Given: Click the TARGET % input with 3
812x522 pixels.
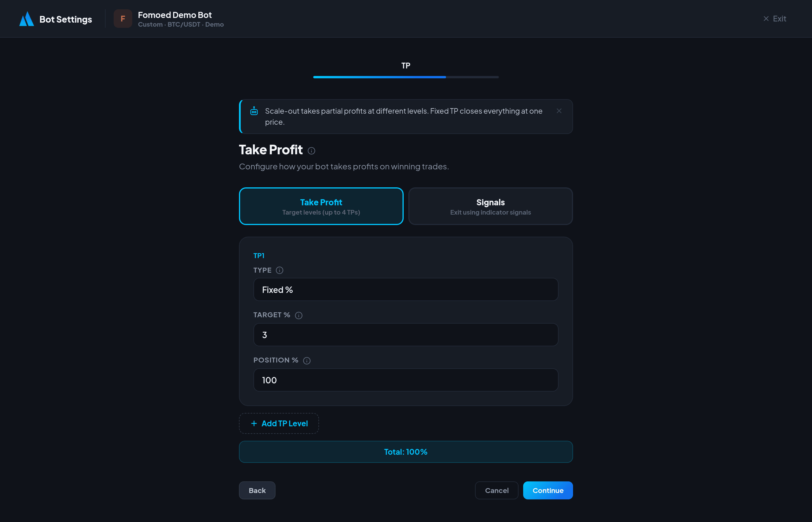Looking at the screenshot, I should (x=406, y=335).
